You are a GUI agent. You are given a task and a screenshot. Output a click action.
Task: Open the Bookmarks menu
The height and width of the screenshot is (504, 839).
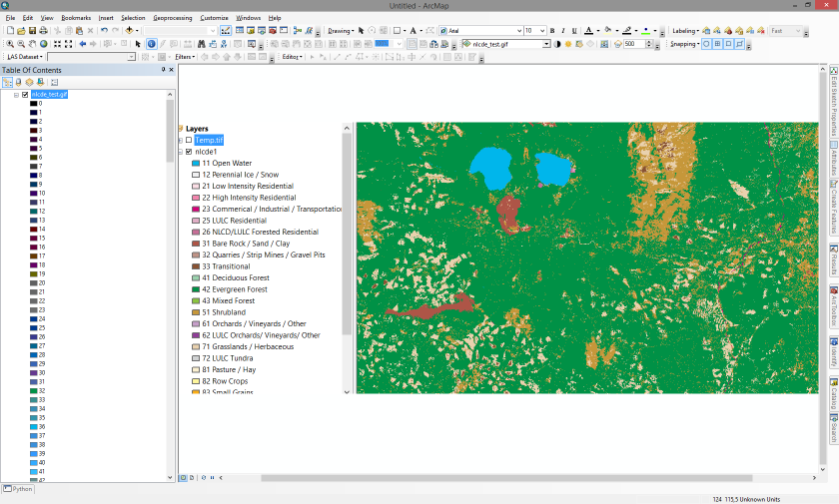[x=75, y=18]
